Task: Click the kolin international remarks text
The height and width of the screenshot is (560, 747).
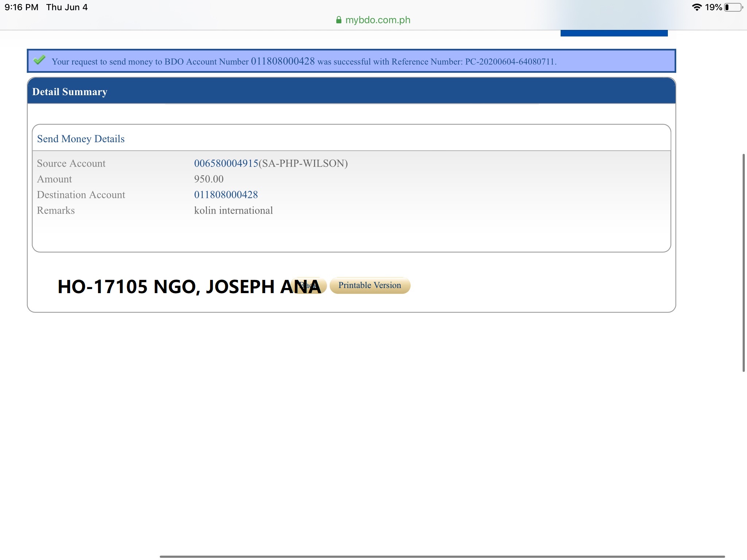Action: pos(233,210)
